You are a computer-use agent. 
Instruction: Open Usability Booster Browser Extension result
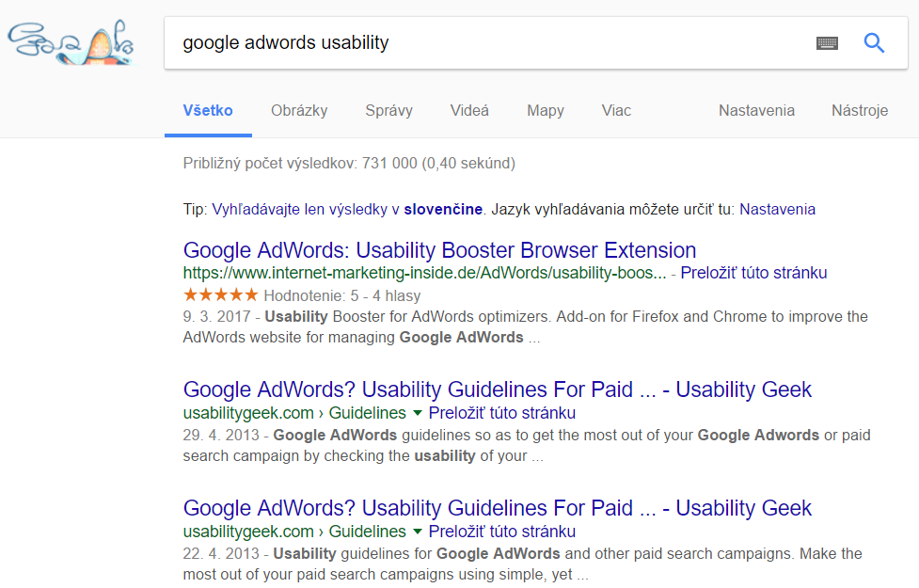pyautogui.click(x=439, y=250)
